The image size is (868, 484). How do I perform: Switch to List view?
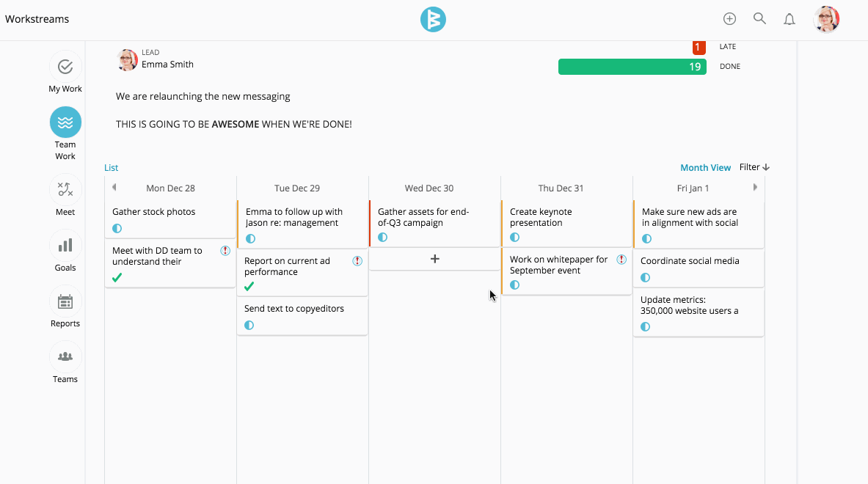click(111, 167)
